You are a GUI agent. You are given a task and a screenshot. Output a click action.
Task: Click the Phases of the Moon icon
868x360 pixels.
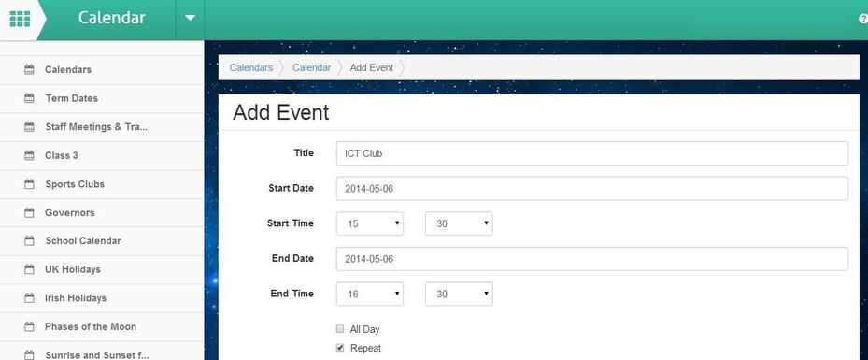pos(29,326)
